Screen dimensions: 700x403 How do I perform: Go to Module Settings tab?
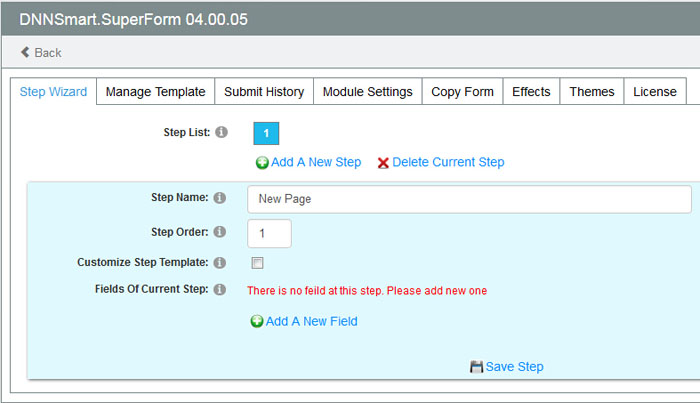pos(367,91)
